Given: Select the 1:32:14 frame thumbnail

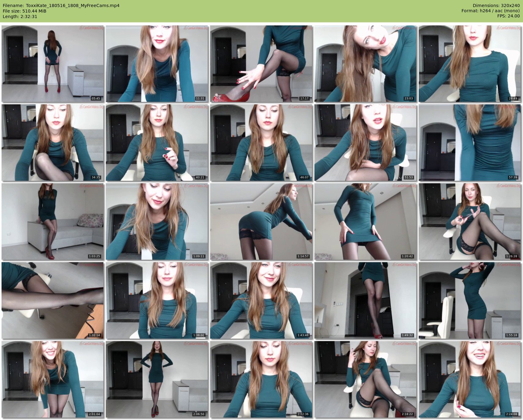Looking at the screenshot, I should point(53,300).
